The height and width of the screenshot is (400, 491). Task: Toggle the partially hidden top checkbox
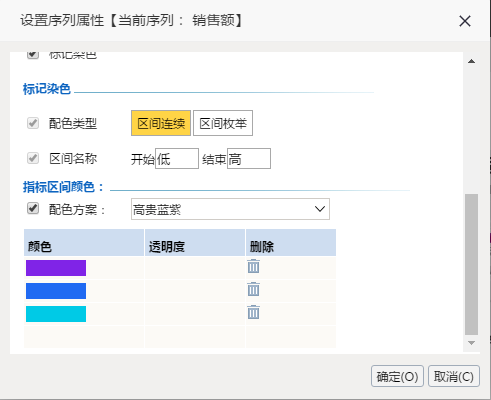pyautogui.click(x=33, y=55)
